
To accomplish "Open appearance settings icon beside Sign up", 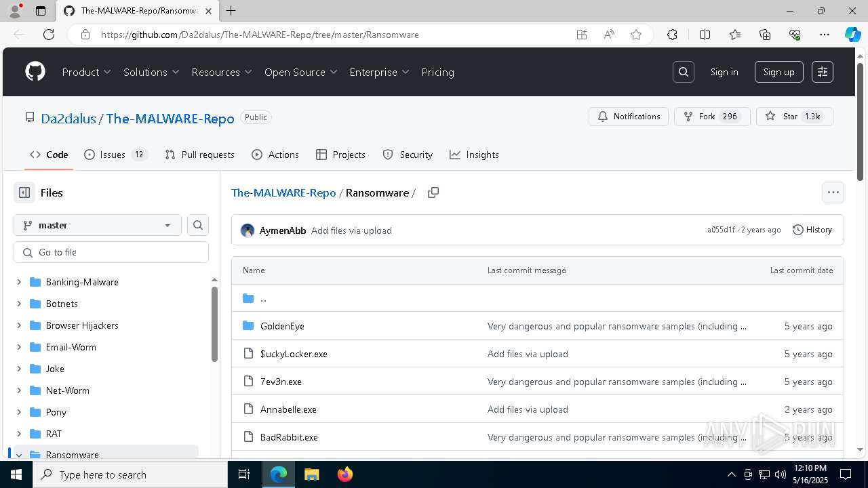I will [823, 72].
